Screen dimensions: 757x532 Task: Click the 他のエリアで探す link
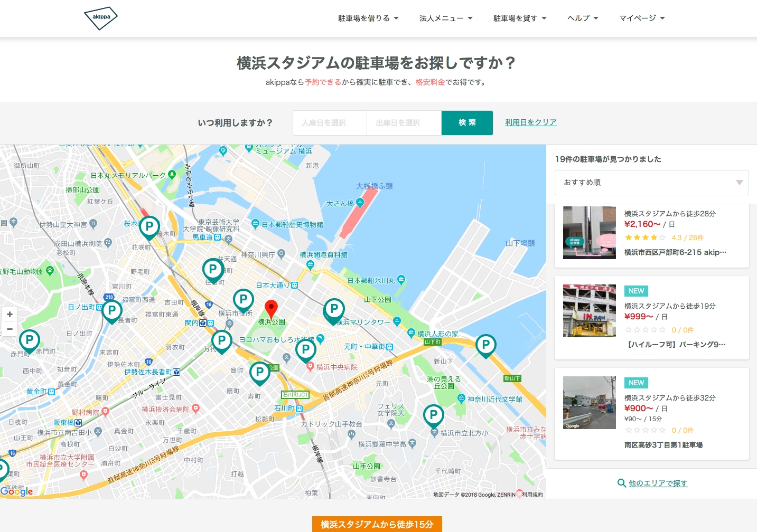658,483
